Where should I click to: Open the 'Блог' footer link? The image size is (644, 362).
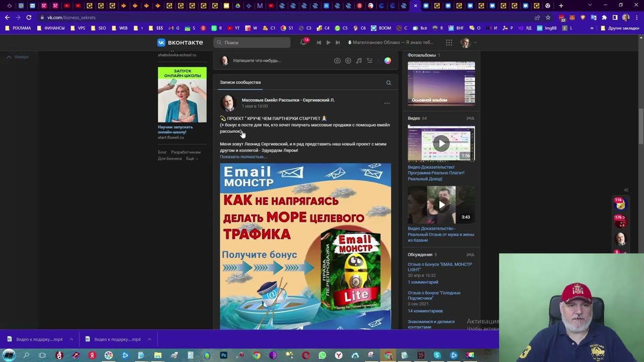pyautogui.click(x=163, y=152)
